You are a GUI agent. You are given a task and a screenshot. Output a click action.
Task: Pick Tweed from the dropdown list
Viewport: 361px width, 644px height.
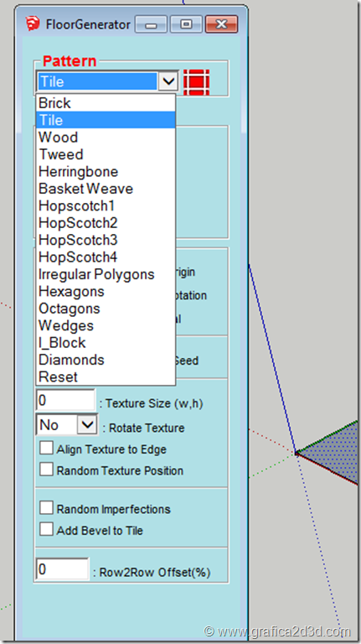[106, 154]
